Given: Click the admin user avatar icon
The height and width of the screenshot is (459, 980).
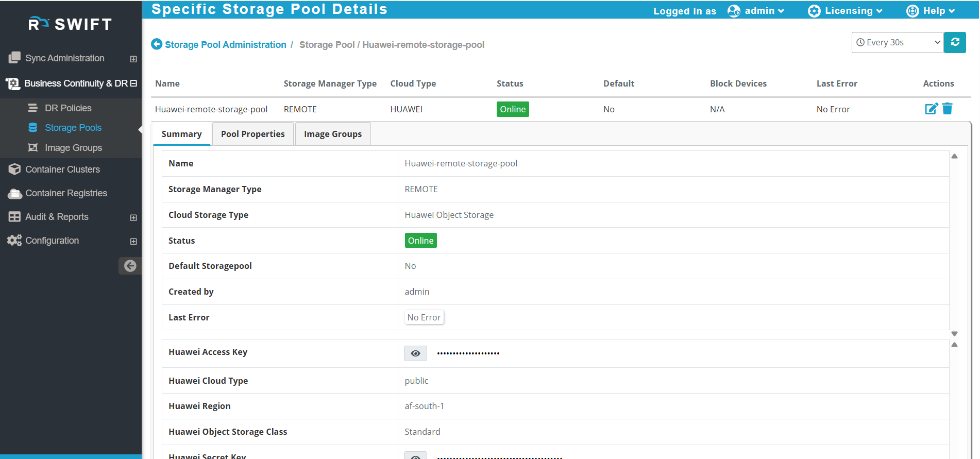Looking at the screenshot, I should pyautogui.click(x=734, y=11).
